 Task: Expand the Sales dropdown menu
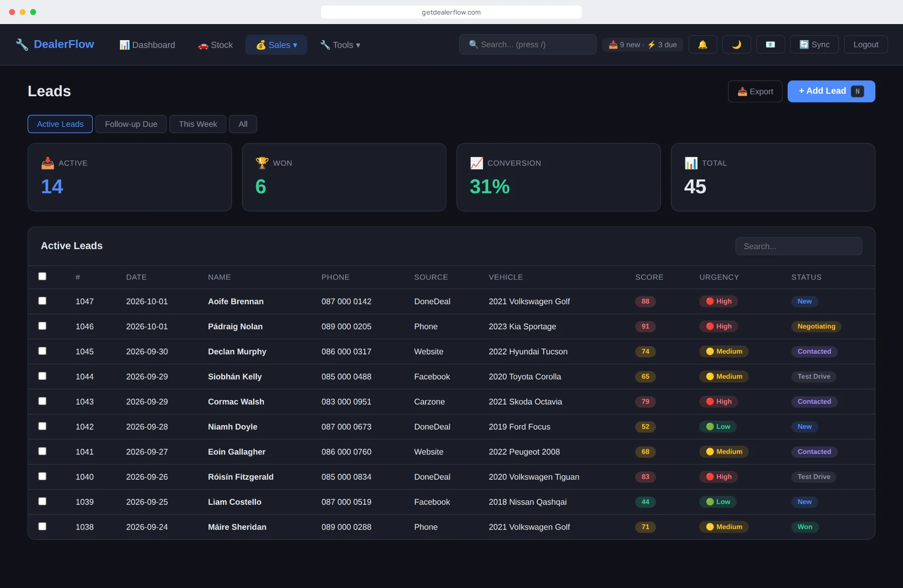click(276, 45)
